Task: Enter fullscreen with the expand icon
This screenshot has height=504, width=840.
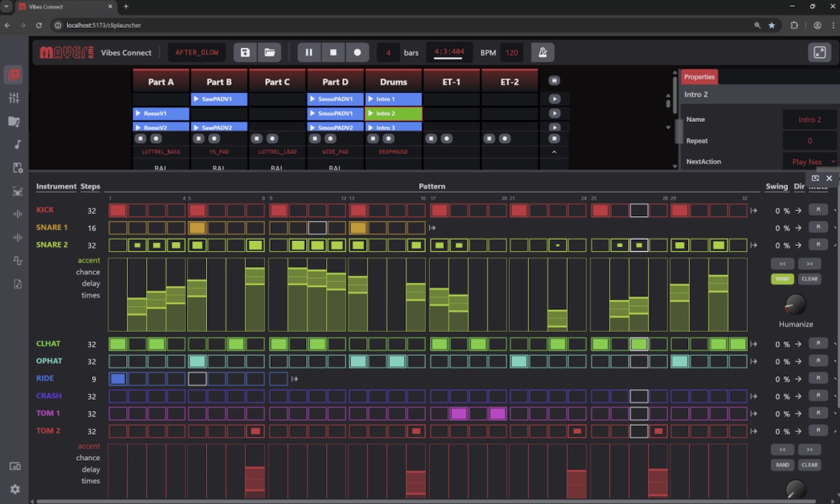Action: coord(819,53)
